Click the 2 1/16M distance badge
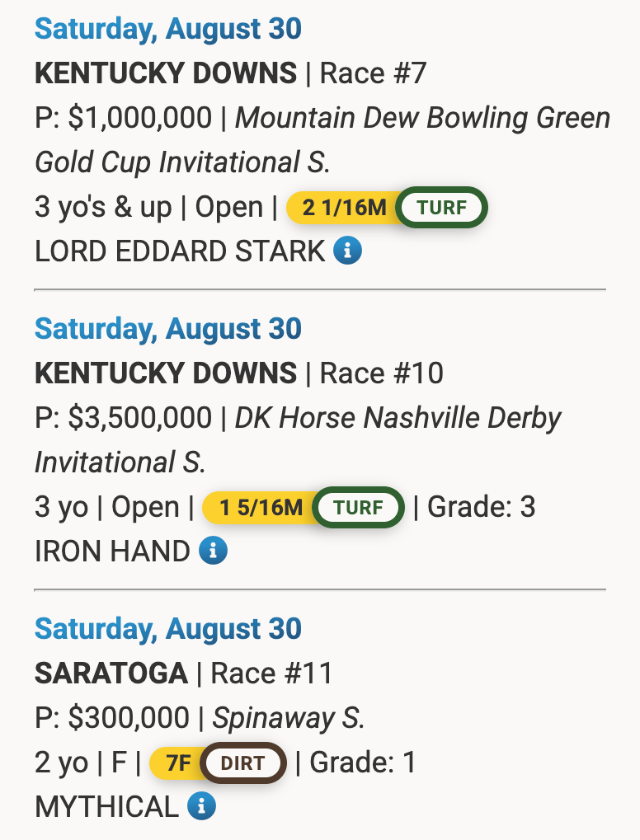The height and width of the screenshot is (840, 640). [x=342, y=207]
